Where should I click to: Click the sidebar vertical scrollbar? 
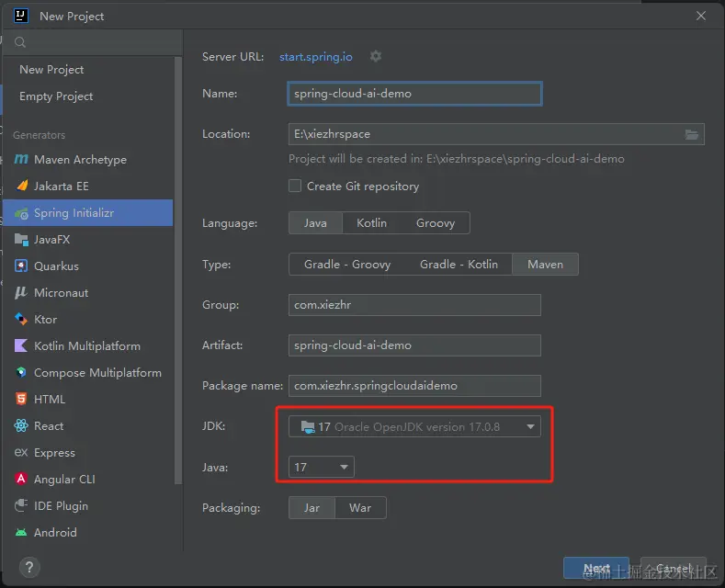pyautogui.click(x=178, y=270)
